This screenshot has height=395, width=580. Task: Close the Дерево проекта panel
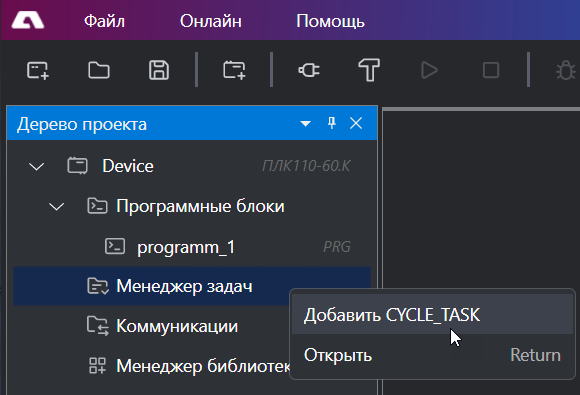click(x=356, y=123)
